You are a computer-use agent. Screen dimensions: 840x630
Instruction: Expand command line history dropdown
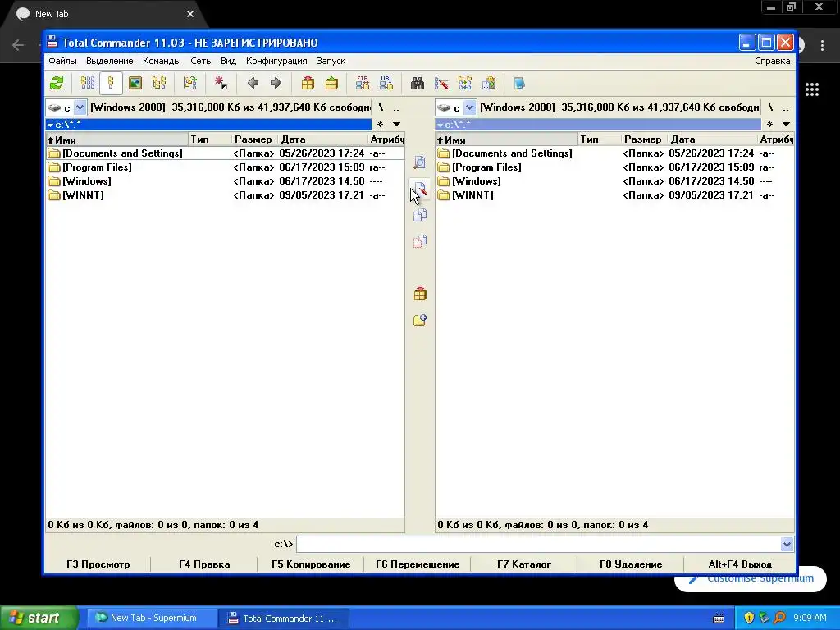click(x=787, y=545)
